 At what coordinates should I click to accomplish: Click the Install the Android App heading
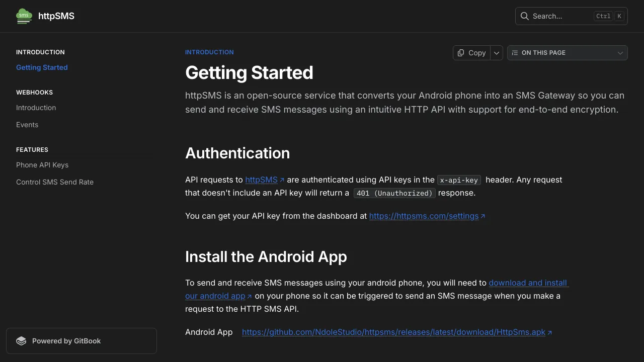click(266, 256)
